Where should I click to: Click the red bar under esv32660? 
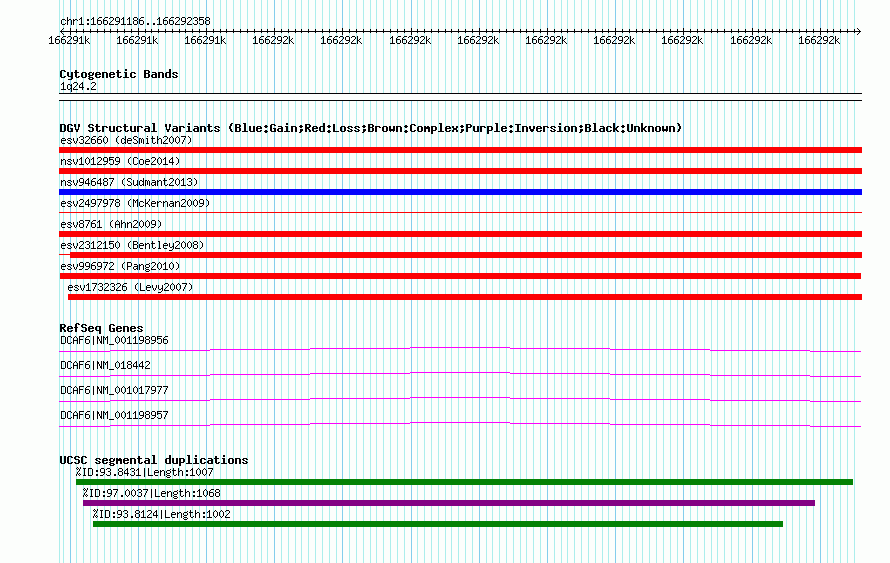tap(460, 150)
